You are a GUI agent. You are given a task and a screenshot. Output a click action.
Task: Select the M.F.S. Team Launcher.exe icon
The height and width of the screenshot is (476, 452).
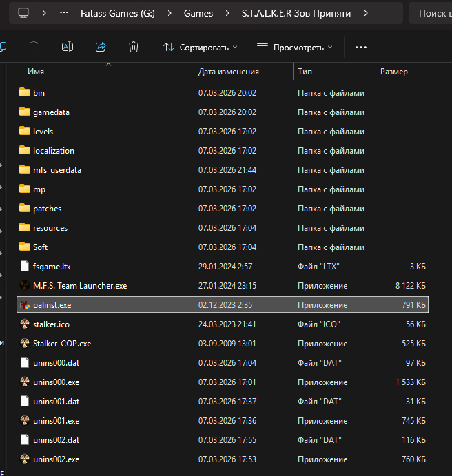[25, 285]
